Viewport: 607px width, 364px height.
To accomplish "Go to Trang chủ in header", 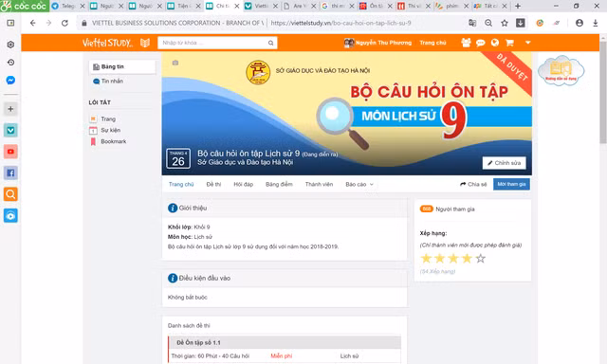I will (x=432, y=43).
